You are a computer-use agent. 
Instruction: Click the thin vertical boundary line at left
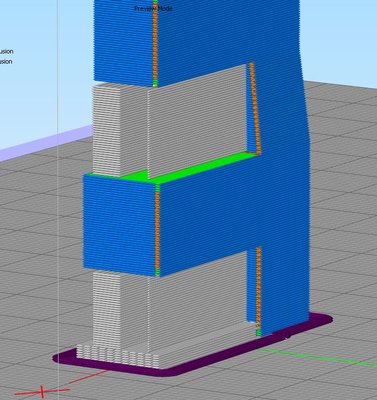(x=58, y=200)
